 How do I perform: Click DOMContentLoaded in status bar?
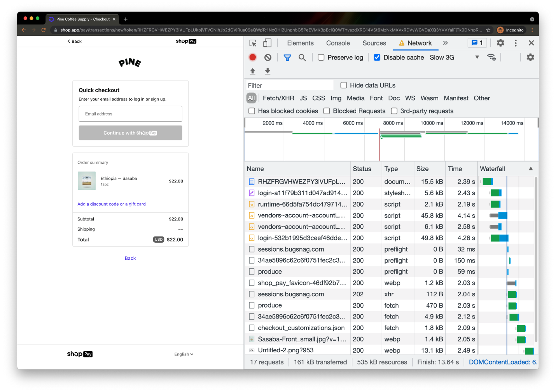pos(503,362)
